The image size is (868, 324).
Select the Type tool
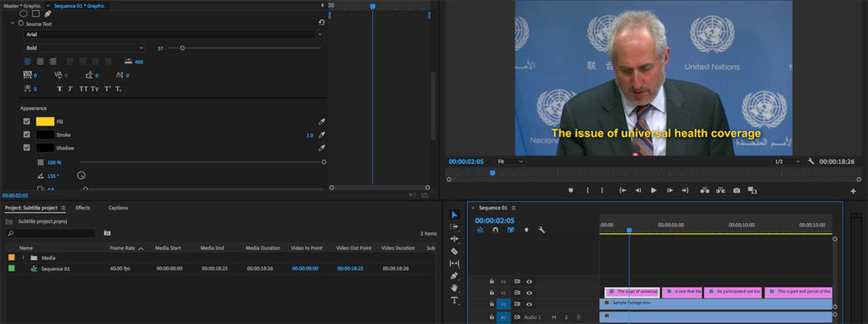point(454,300)
